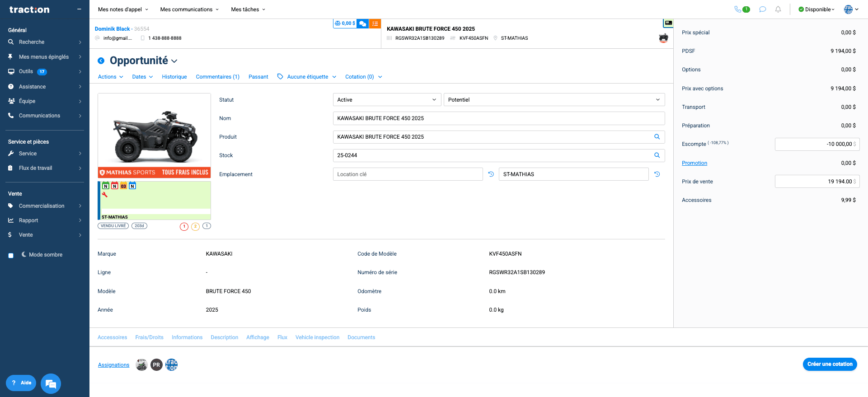Click the tag icon by Aucune étiquette
This screenshot has width=868, height=397.
pyautogui.click(x=280, y=77)
